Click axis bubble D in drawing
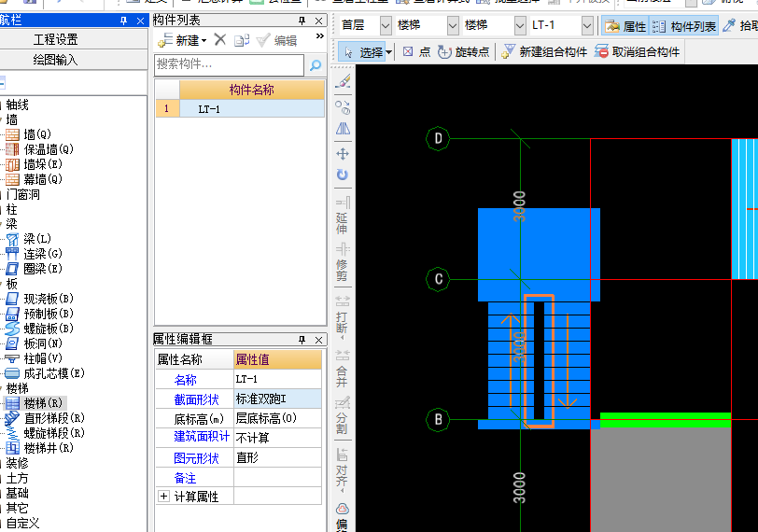 (x=438, y=139)
